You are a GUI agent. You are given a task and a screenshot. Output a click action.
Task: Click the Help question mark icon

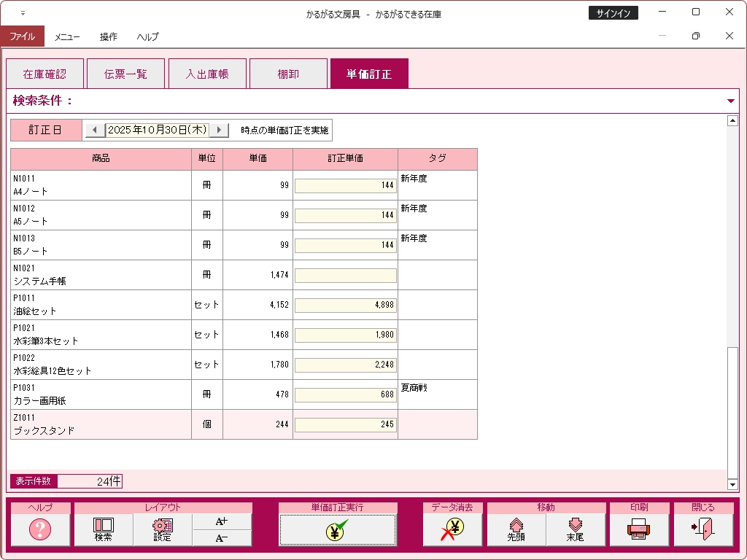40,529
